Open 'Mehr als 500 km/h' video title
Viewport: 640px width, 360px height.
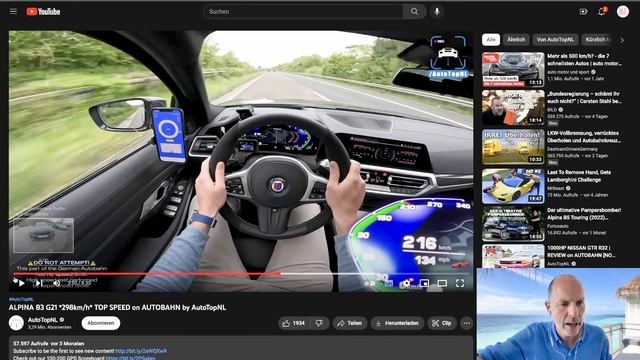pos(584,60)
